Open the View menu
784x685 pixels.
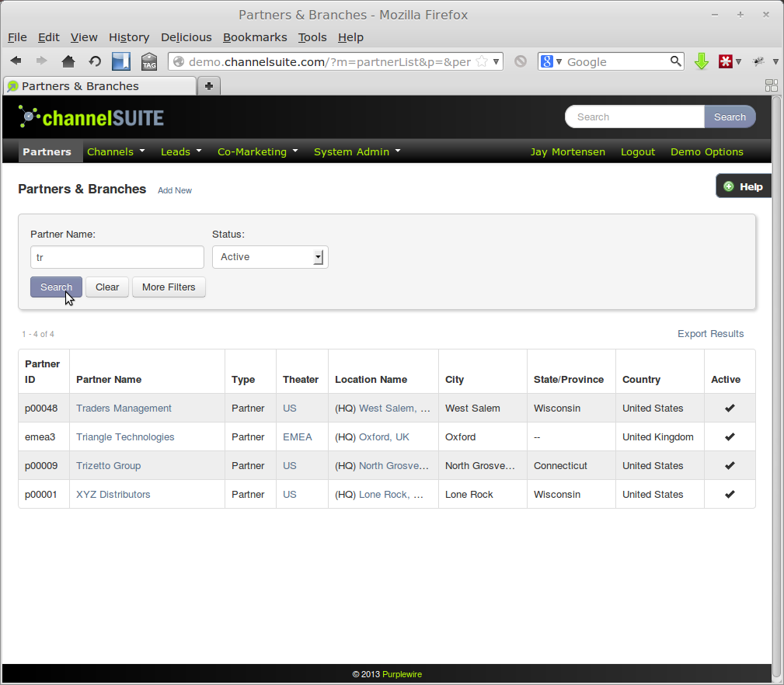pos(84,37)
